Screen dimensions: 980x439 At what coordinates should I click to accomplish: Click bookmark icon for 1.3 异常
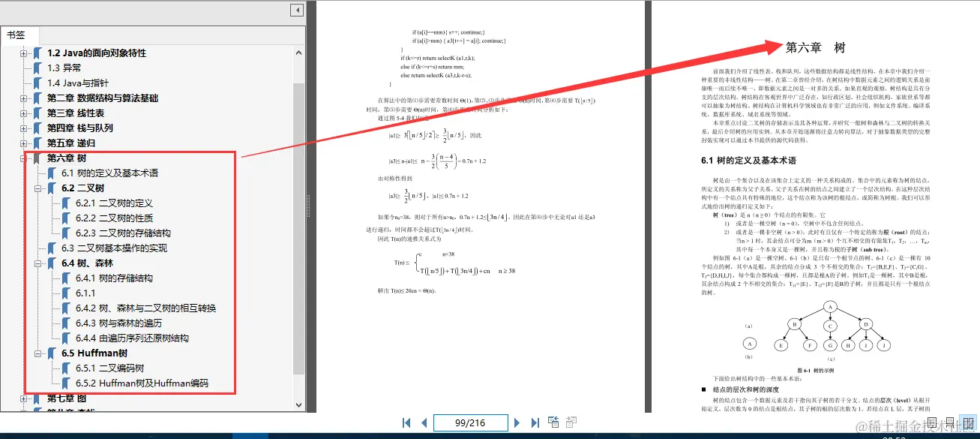pos(38,68)
